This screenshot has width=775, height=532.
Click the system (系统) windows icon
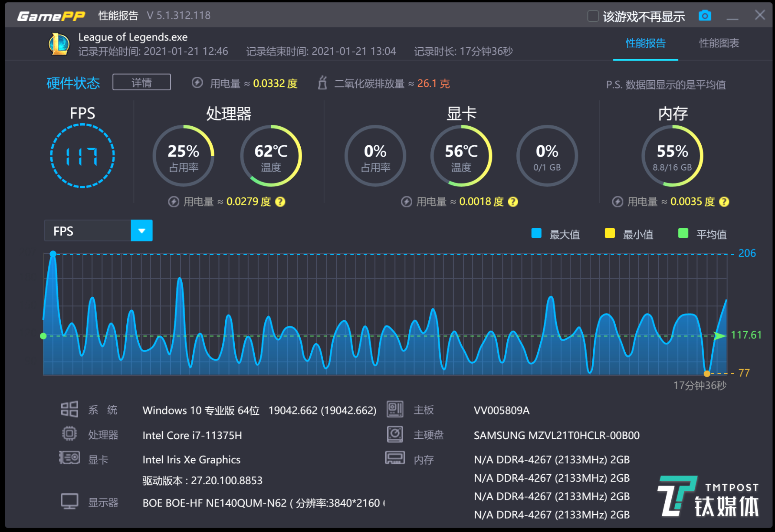[x=69, y=409]
